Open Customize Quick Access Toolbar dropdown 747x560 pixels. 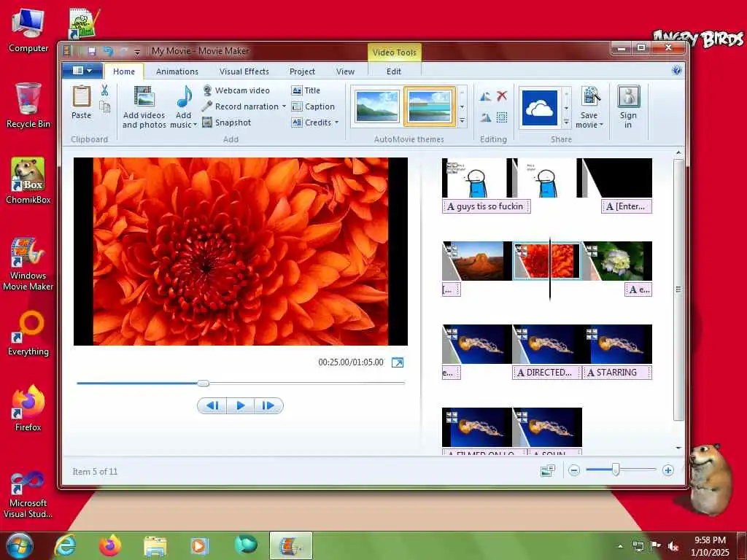click(137, 52)
